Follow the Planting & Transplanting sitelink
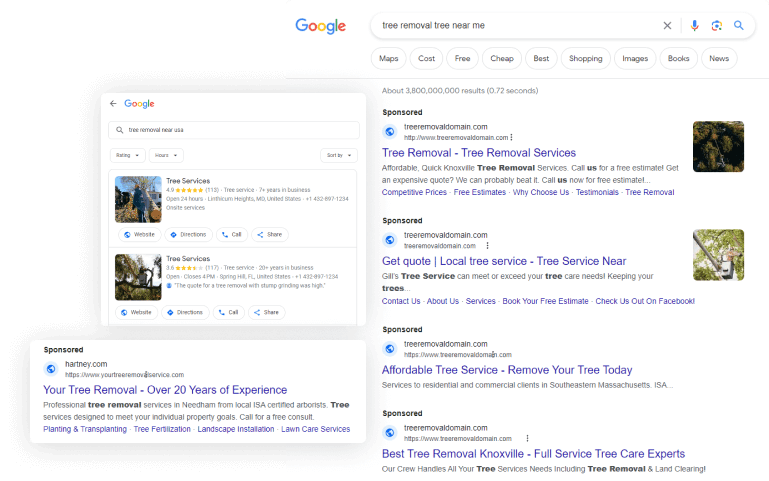This screenshot has height=481, width=769. (x=85, y=429)
